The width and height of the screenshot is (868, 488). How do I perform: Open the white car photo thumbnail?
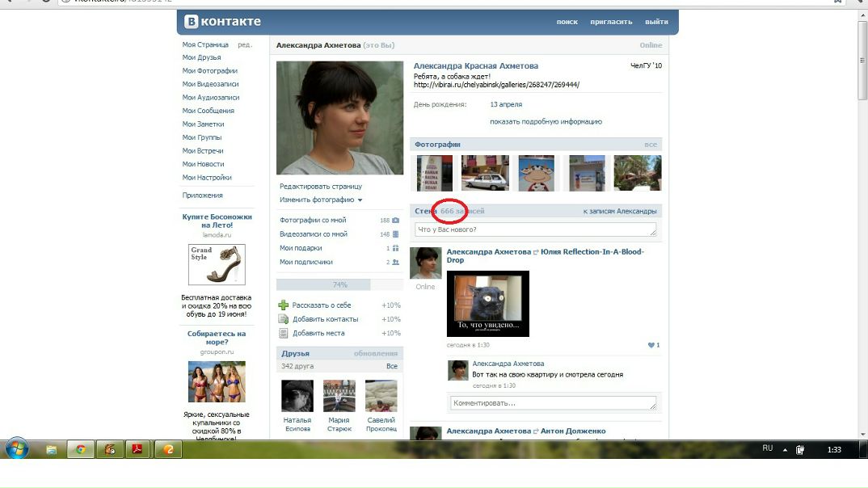click(x=485, y=173)
